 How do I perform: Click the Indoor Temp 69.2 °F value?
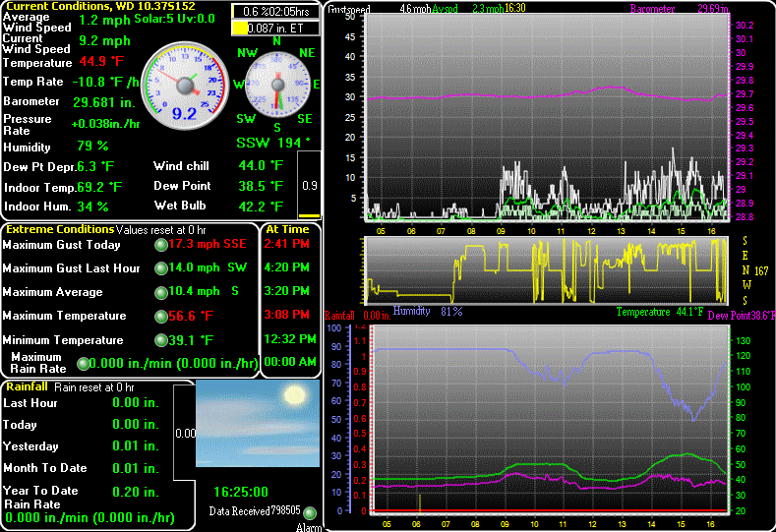tap(99, 187)
